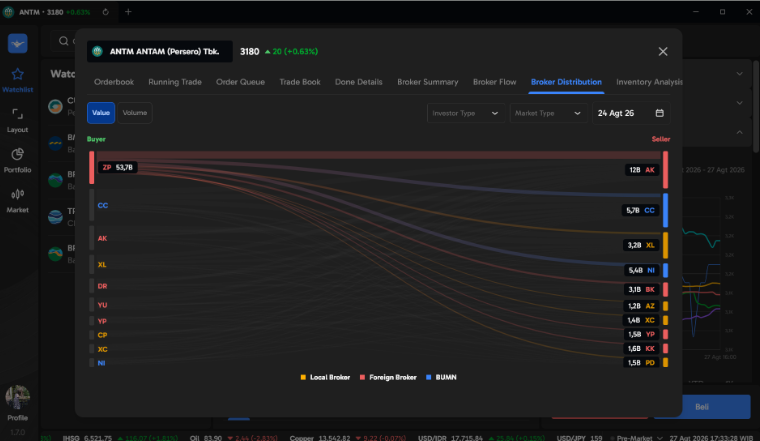Click the Local Broker color legend swatch
The image size is (760, 441).
pyautogui.click(x=303, y=377)
